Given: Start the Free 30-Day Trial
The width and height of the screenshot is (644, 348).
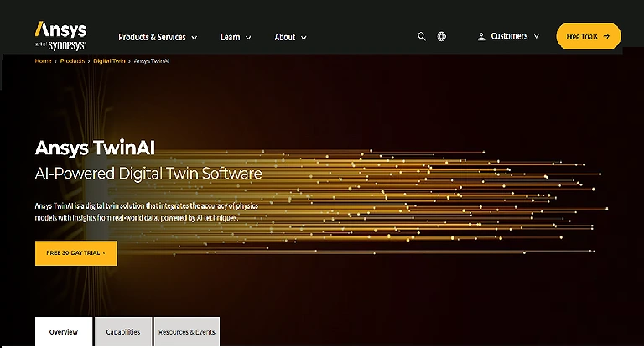Looking at the screenshot, I should coord(76,253).
